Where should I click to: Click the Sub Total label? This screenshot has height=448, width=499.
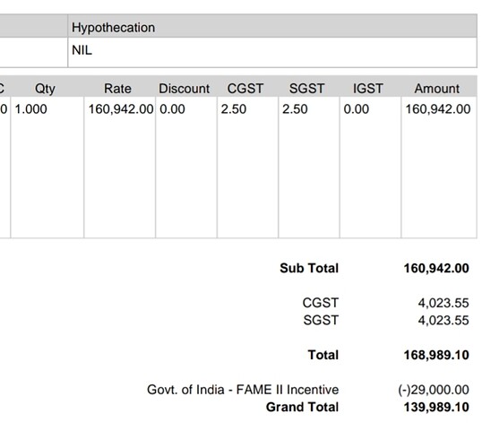coord(309,268)
